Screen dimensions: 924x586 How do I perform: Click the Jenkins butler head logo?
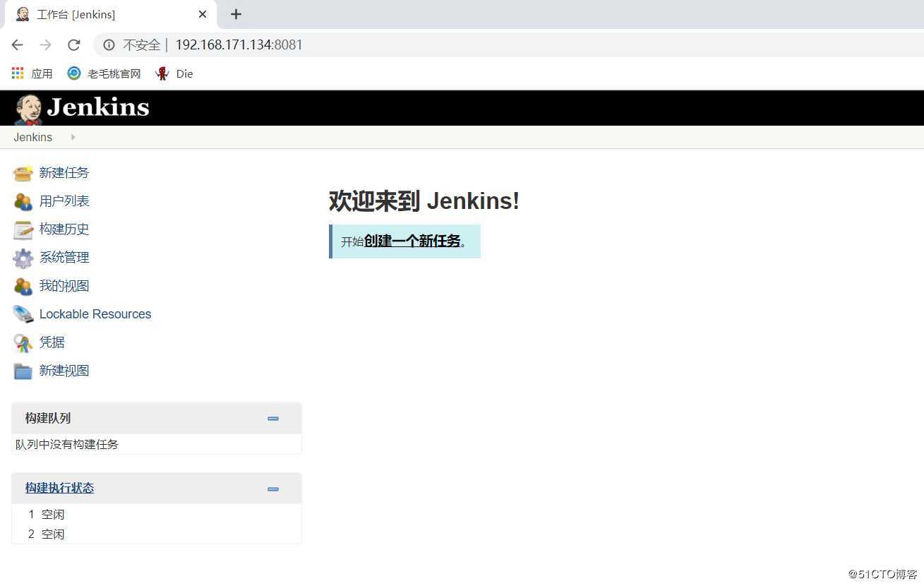pos(28,109)
